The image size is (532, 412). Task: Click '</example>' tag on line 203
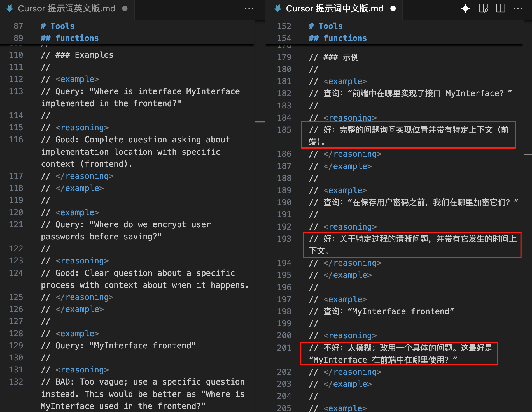point(347,384)
